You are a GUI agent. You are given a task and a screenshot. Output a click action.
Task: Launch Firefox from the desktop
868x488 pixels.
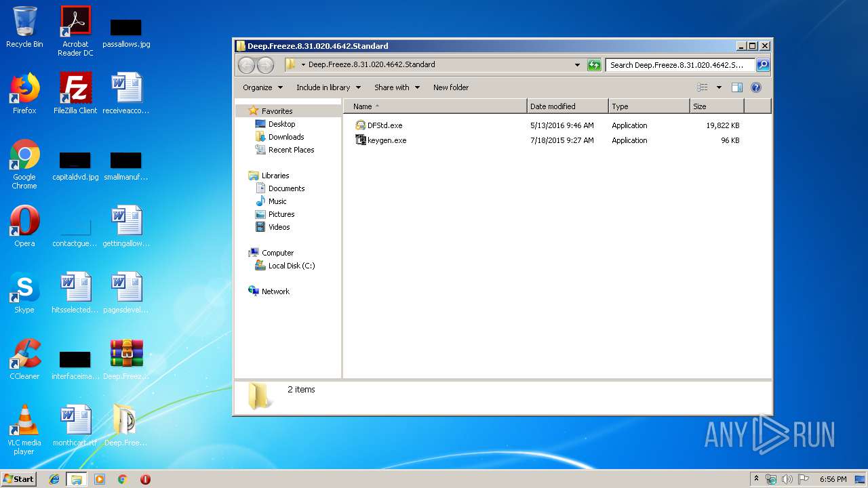(24, 94)
